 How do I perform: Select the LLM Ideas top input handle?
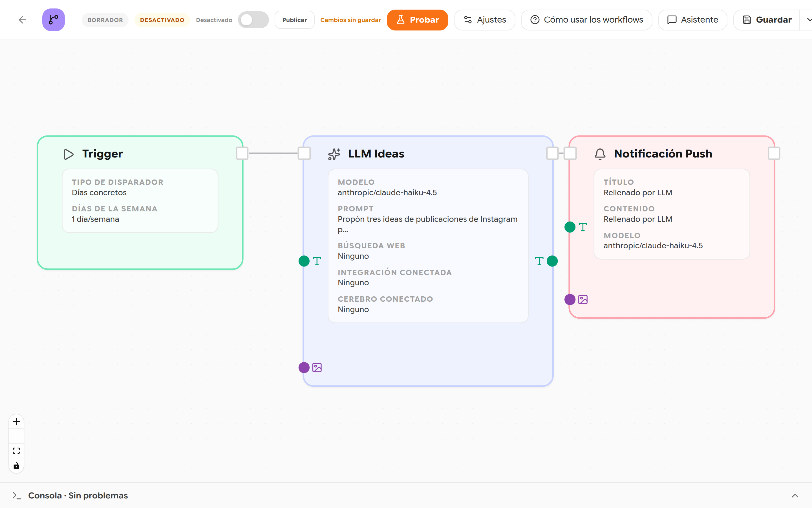304,153
